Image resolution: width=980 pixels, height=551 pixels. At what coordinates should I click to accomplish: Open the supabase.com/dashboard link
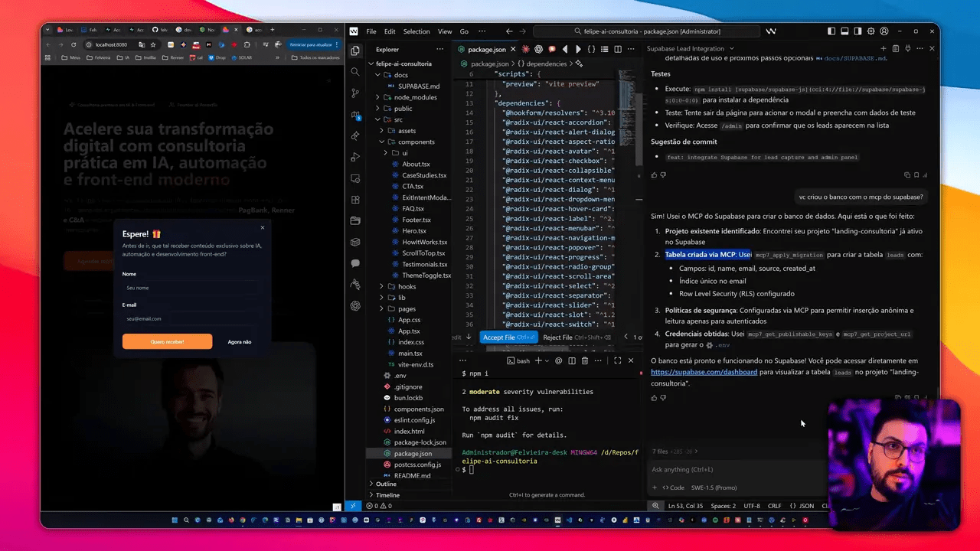(x=704, y=372)
